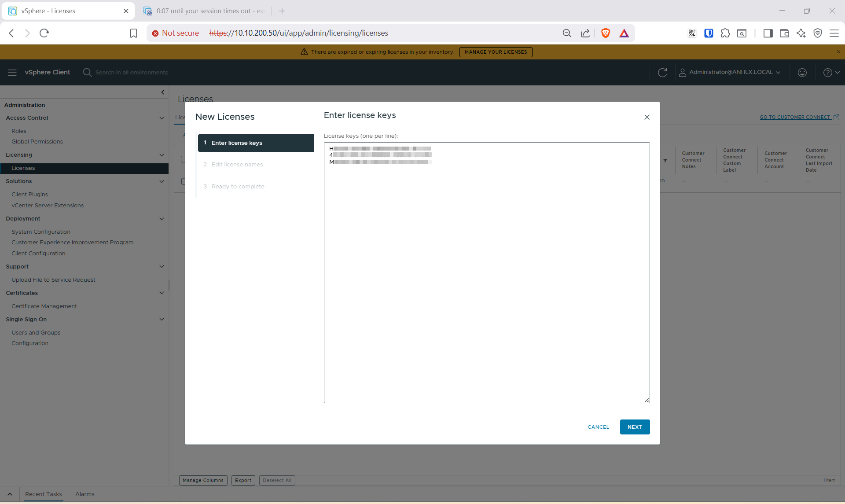Viewport: 845px width, 504px height.
Task: Select the vSphere - Licenses browser tab
Action: tap(69, 11)
